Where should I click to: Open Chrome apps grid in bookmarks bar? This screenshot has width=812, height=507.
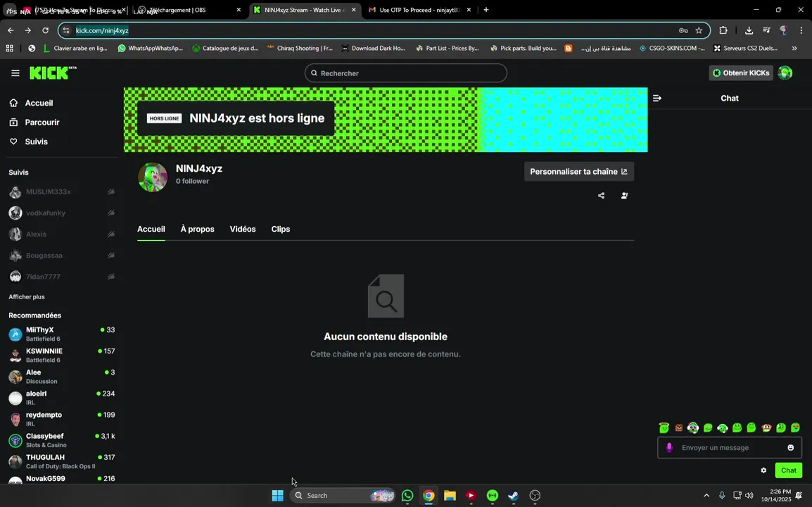(x=9, y=48)
